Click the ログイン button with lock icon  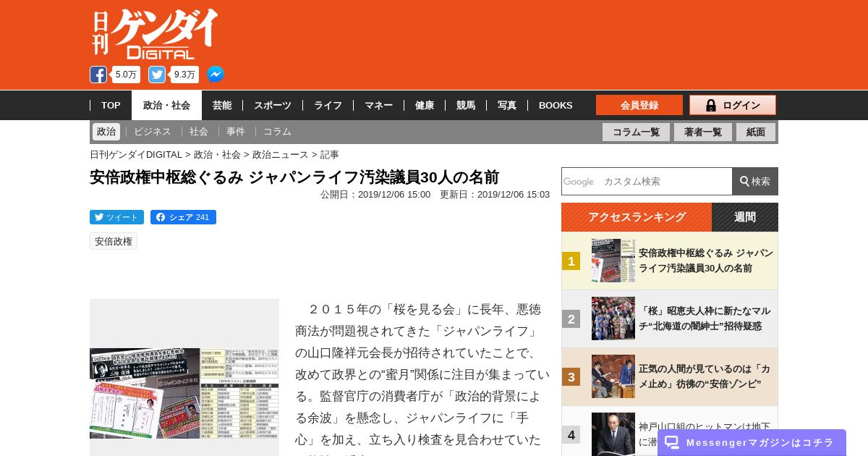click(x=733, y=105)
